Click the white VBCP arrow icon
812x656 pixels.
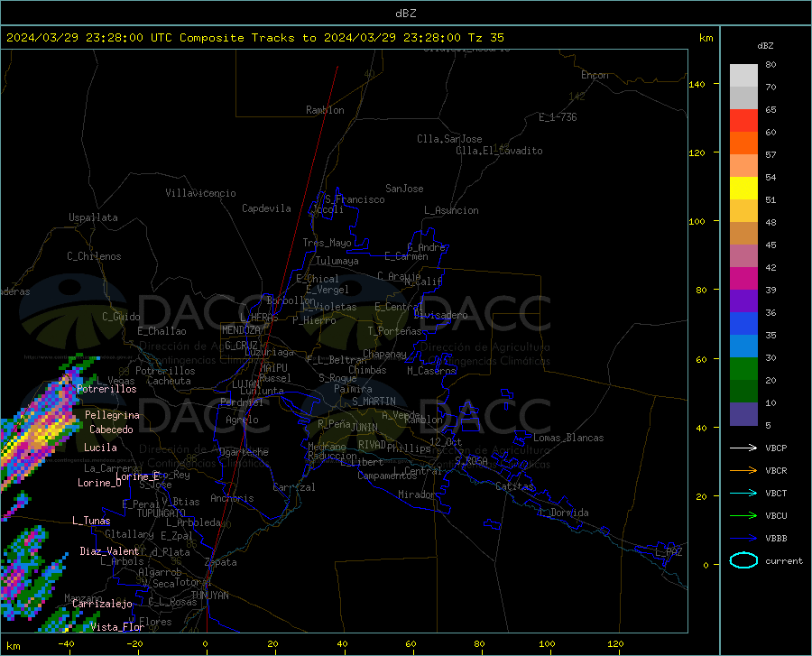pyautogui.click(x=743, y=448)
